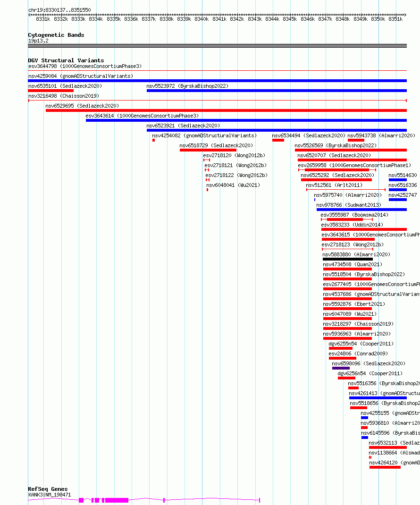This screenshot has width=420, height=505.
Task: Select nsv4255155 gnomAD label
Action: [x=390, y=413]
